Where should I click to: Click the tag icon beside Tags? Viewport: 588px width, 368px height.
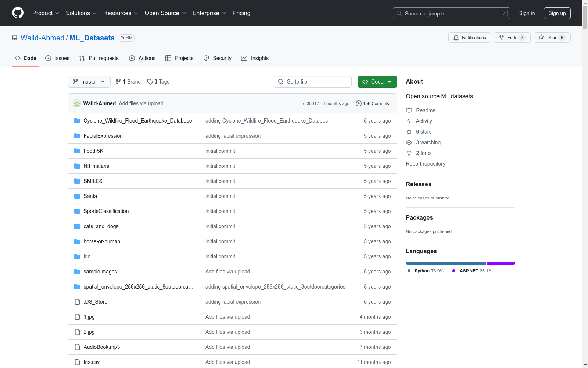coord(150,82)
